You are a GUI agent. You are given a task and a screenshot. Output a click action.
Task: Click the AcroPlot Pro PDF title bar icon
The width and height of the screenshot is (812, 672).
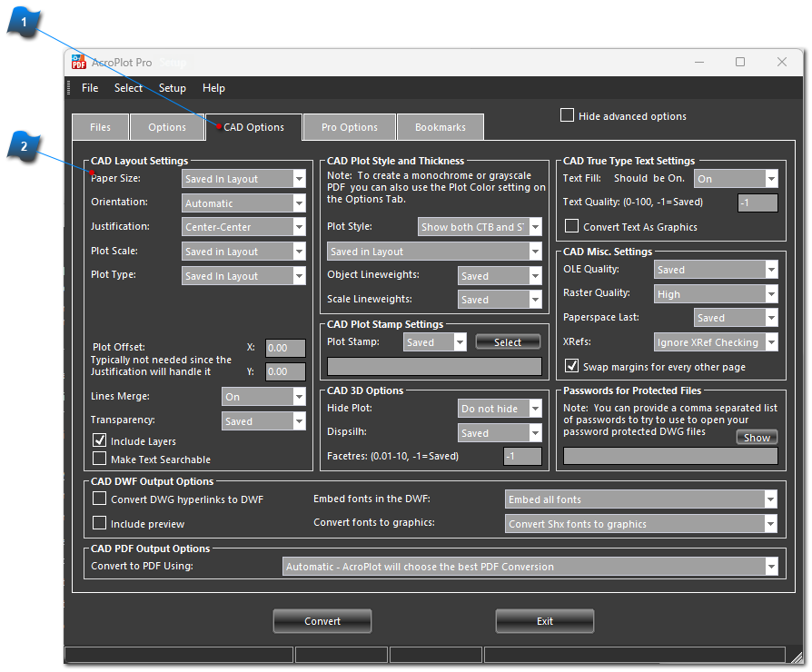click(x=79, y=62)
